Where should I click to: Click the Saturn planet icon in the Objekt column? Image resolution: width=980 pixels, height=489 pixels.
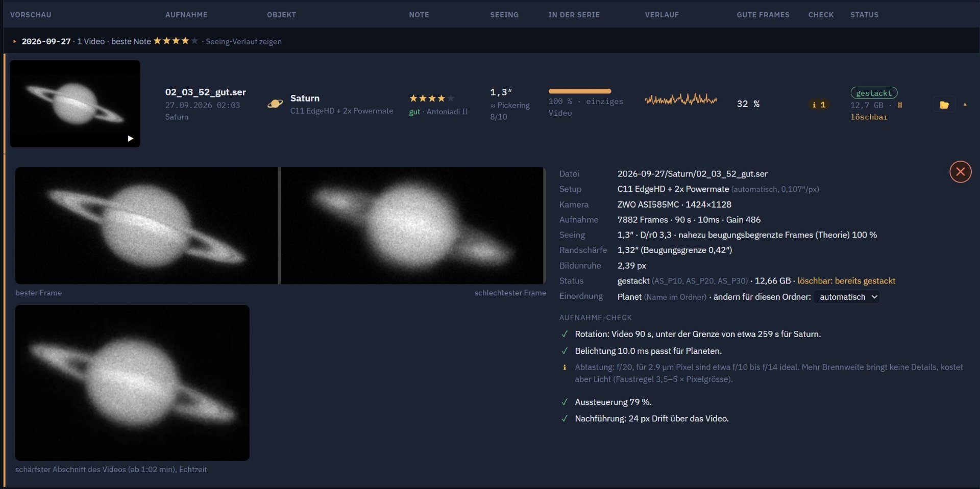(x=275, y=104)
